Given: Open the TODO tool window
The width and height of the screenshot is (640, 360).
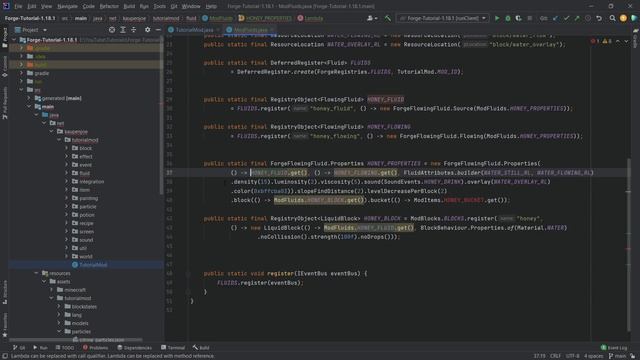Looking at the screenshot, I should [64, 348].
